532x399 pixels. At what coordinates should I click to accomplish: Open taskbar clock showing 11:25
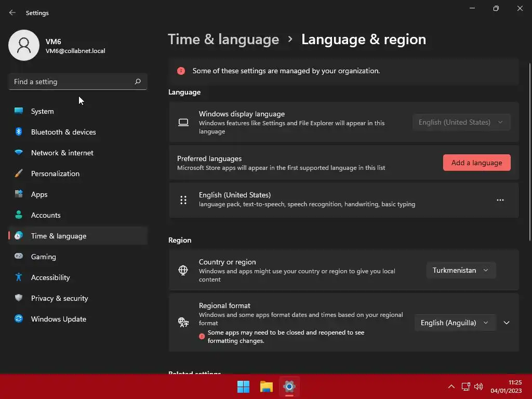506,387
